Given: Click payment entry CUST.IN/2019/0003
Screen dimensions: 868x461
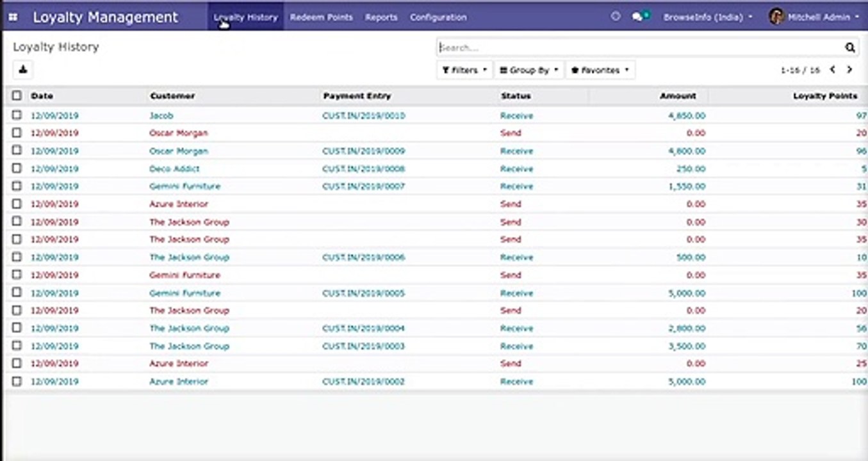Looking at the screenshot, I should coord(364,346).
